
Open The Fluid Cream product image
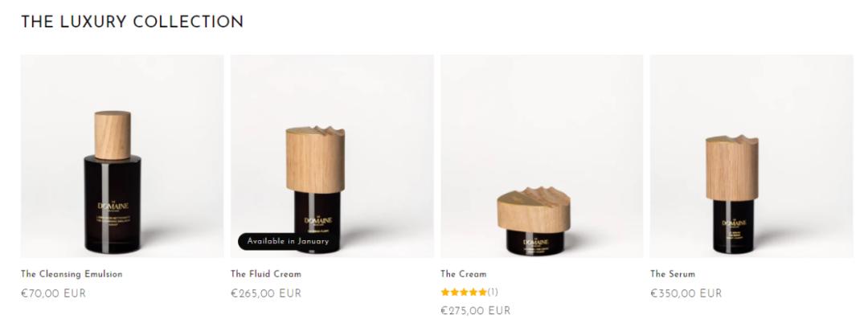click(x=332, y=156)
